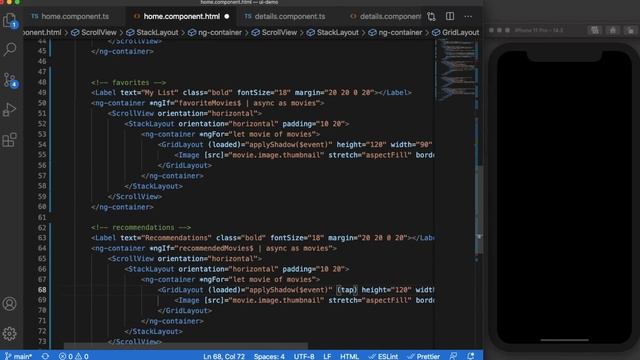
Task: Select the home.component.html tab
Action: coord(182,16)
